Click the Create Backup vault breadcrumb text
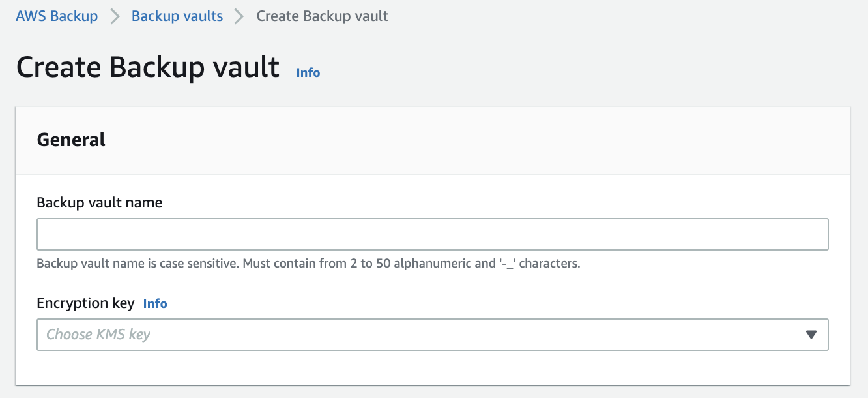 point(323,16)
